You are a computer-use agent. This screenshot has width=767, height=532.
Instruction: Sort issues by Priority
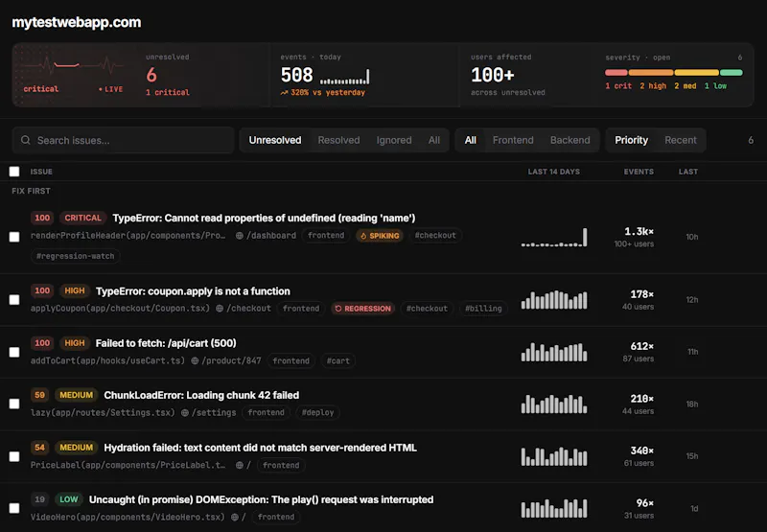coord(631,140)
